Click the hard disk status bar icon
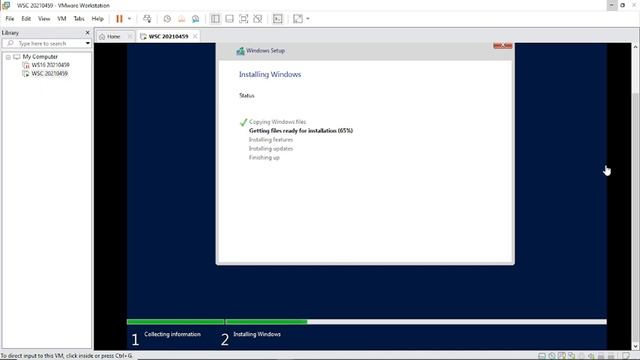640x360 pixels. [x=542, y=356]
